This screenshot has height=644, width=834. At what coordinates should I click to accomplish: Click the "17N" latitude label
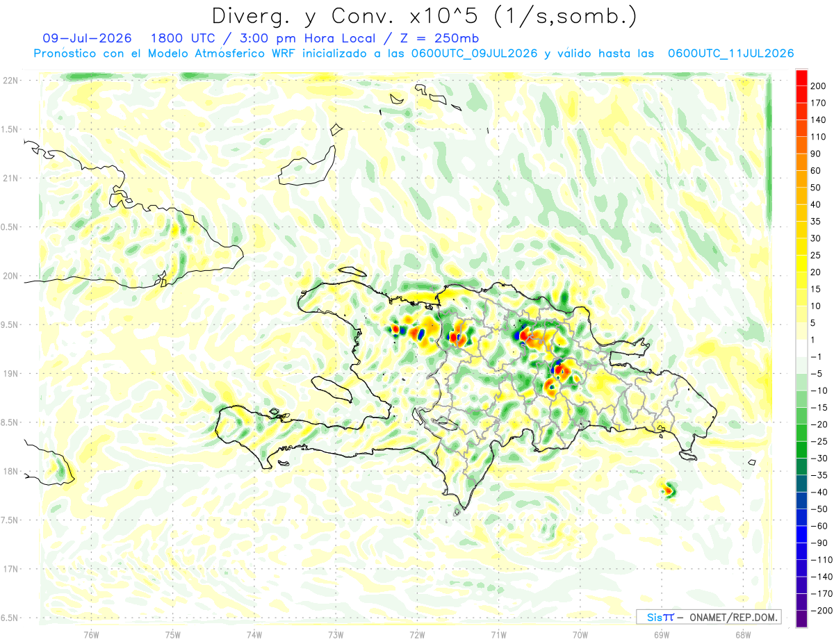click(x=11, y=569)
